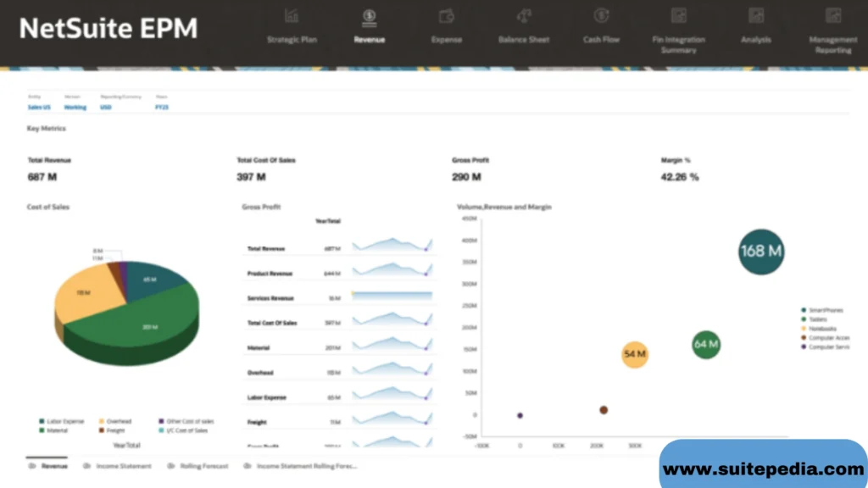
Task: Click the Reporting Currency USD link
Action: [x=106, y=108]
